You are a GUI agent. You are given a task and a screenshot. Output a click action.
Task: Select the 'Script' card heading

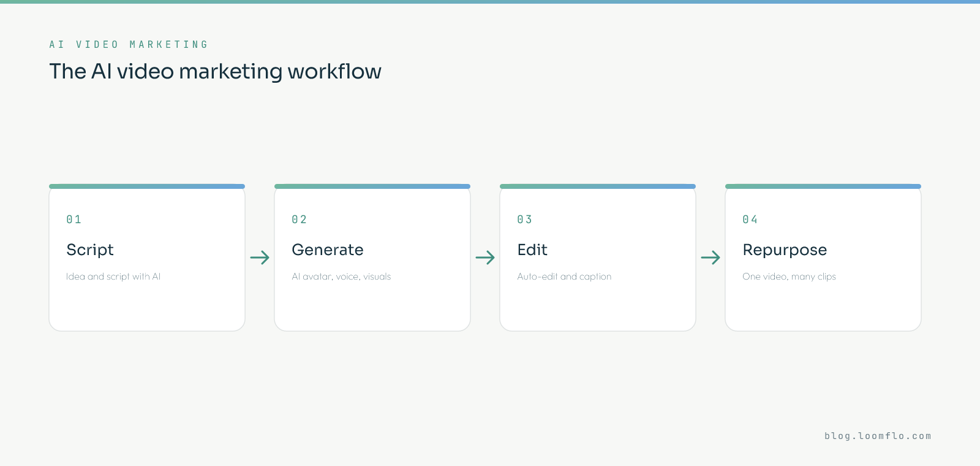pos(90,250)
